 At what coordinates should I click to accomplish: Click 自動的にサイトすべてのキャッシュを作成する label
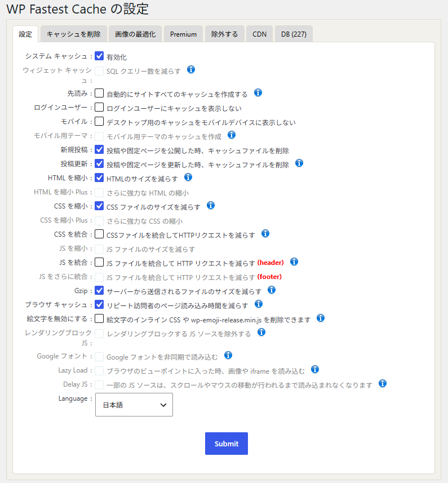click(177, 94)
